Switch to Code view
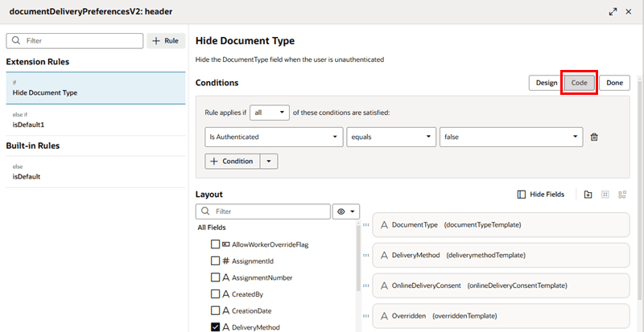 pyautogui.click(x=579, y=83)
